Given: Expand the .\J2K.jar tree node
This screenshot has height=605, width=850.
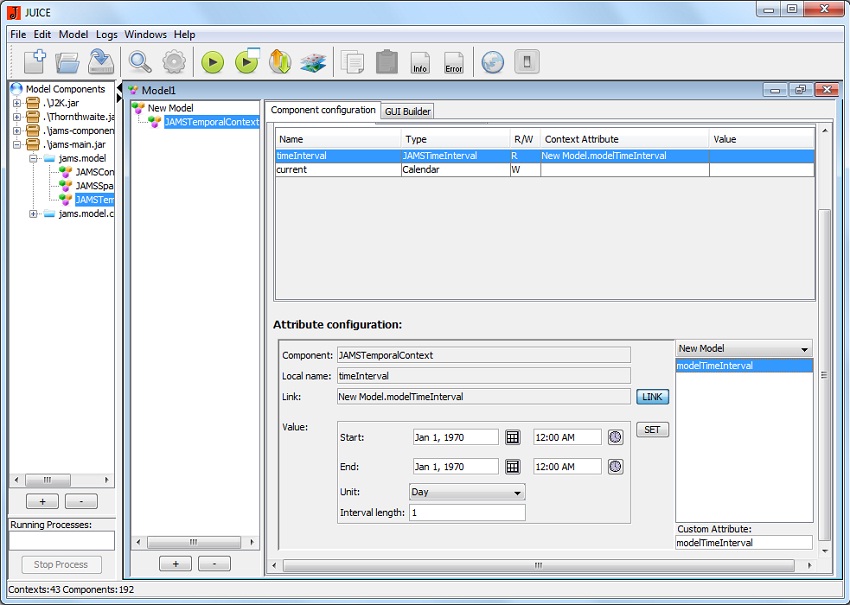Looking at the screenshot, I should click(17, 103).
